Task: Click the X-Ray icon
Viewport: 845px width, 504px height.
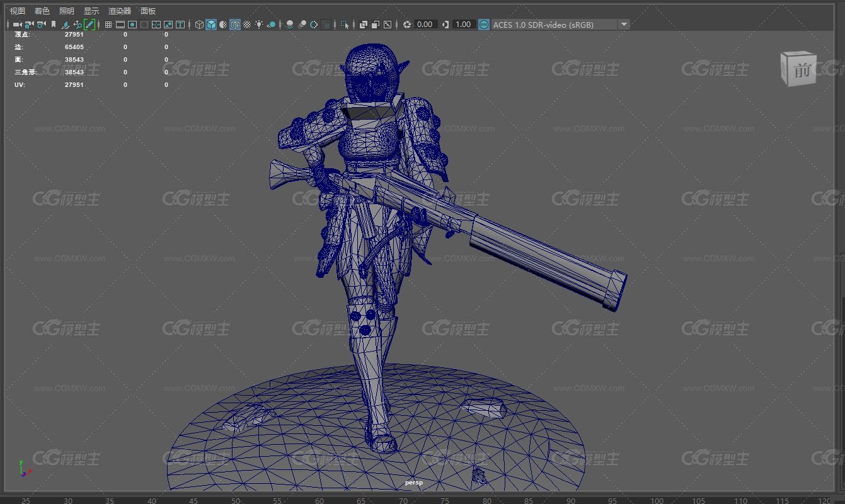Action: coord(364,25)
